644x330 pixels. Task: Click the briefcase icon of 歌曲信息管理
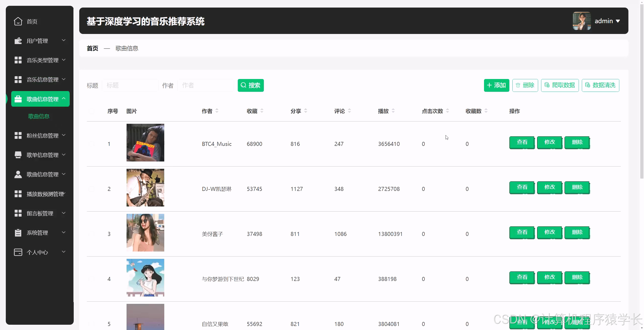[18, 99]
